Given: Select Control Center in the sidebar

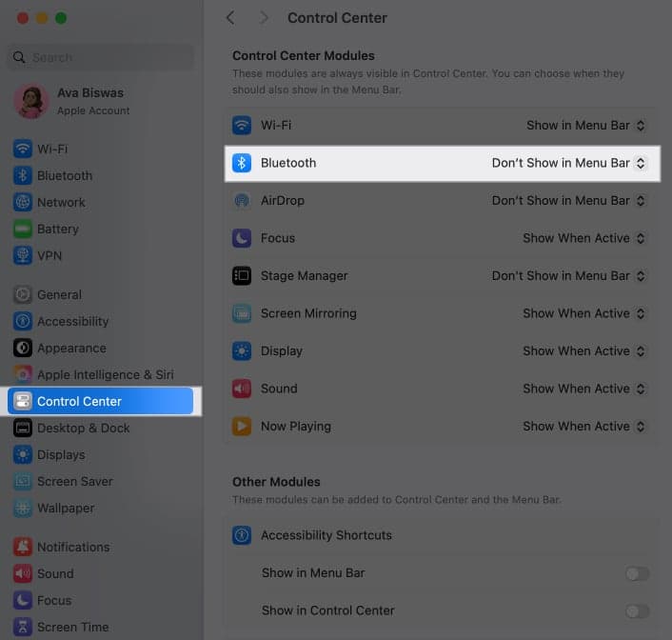Looking at the screenshot, I should 101,401.
